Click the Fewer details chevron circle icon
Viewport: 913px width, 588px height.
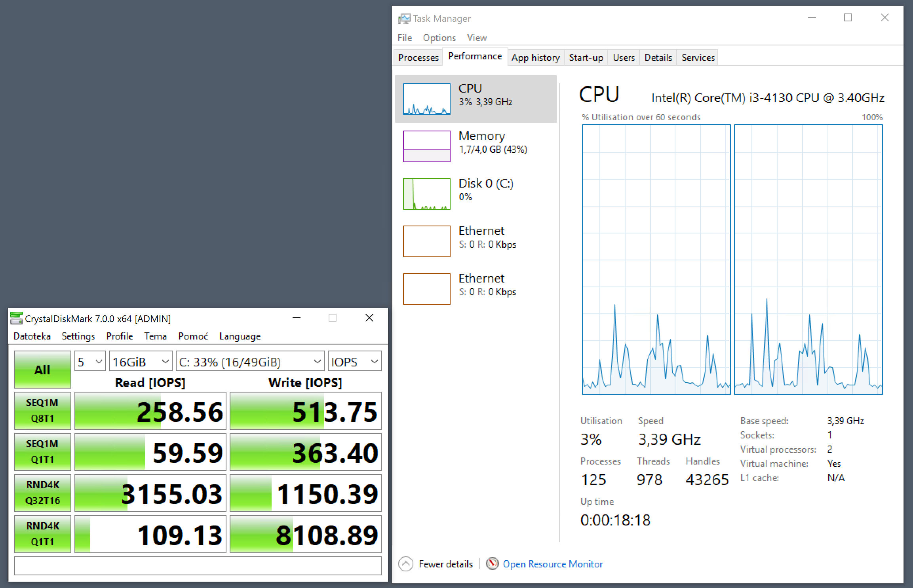[x=406, y=564]
